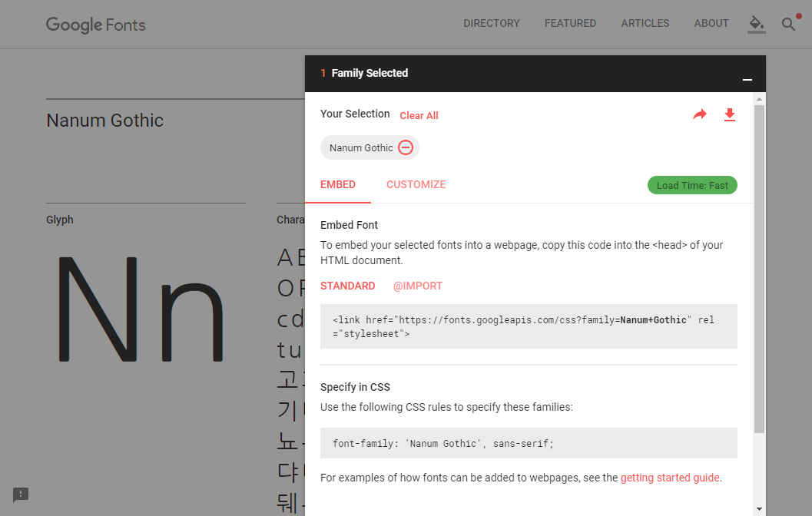Screen dimensions: 812x516
Task: Click the paint bucket theme icon
Action: coord(757,24)
